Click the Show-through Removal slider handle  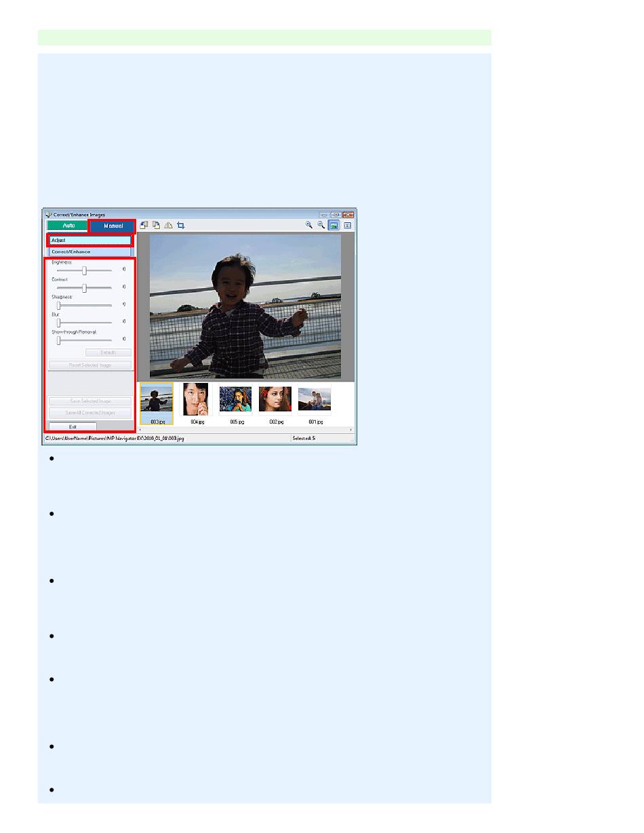(58, 340)
